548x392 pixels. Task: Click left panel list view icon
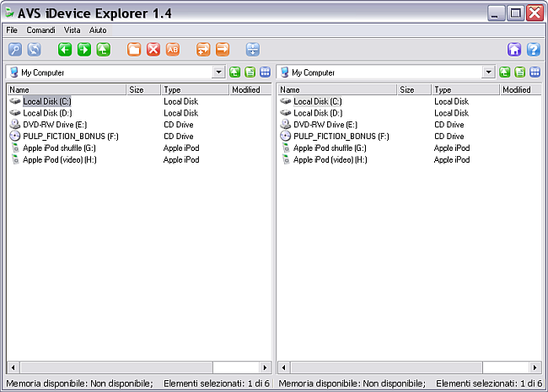pyautogui.click(x=250, y=72)
